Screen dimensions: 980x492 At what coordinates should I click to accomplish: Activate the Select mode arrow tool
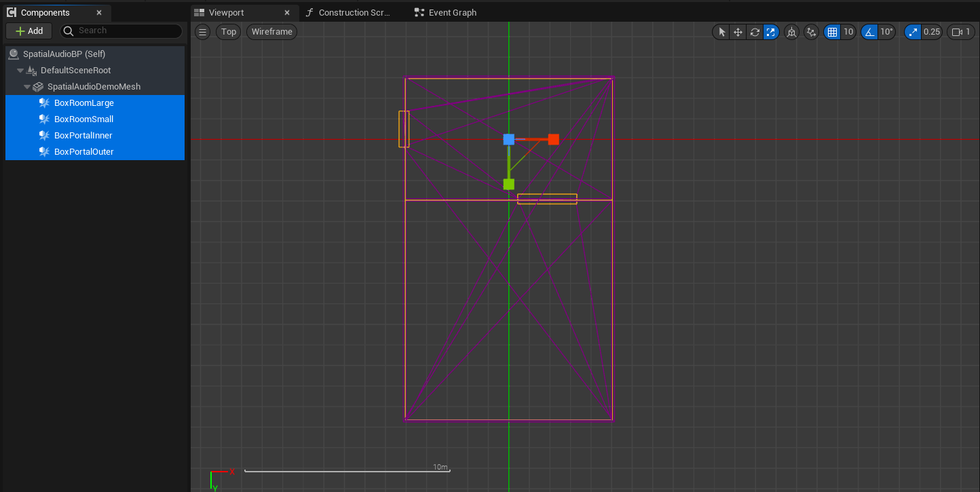point(721,32)
